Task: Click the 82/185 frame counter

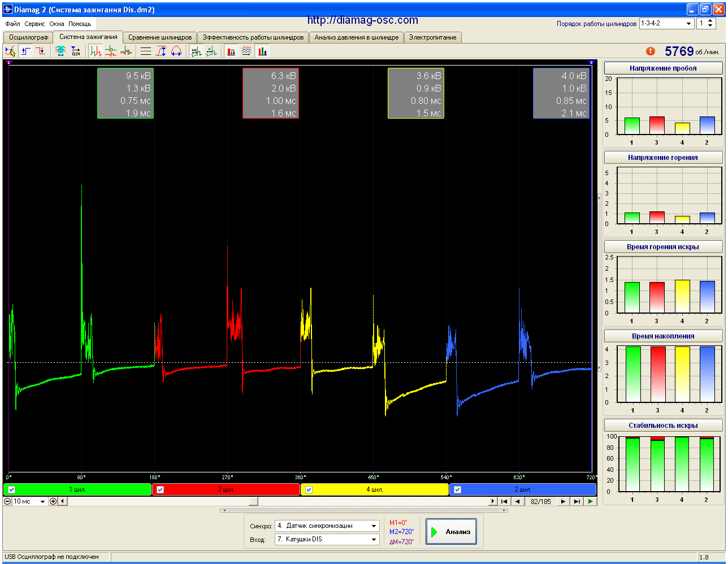Action: click(541, 502)
